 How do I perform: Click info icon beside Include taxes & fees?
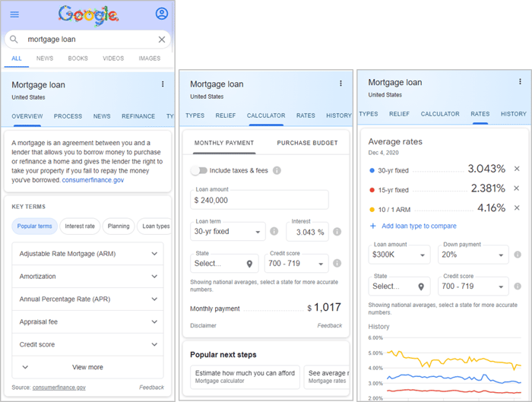277,171
